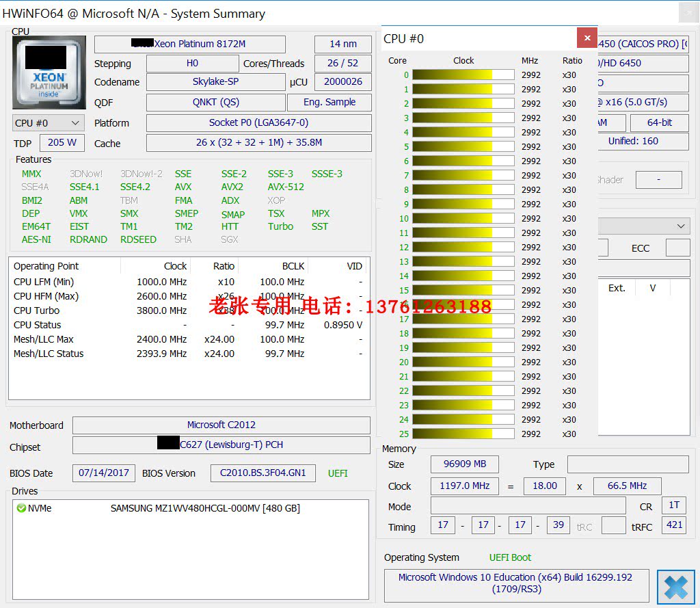This screenshot has width=700, height=608.
Task: Click the UEFI label beside BIOS version
Action: (x=338, y=473)
